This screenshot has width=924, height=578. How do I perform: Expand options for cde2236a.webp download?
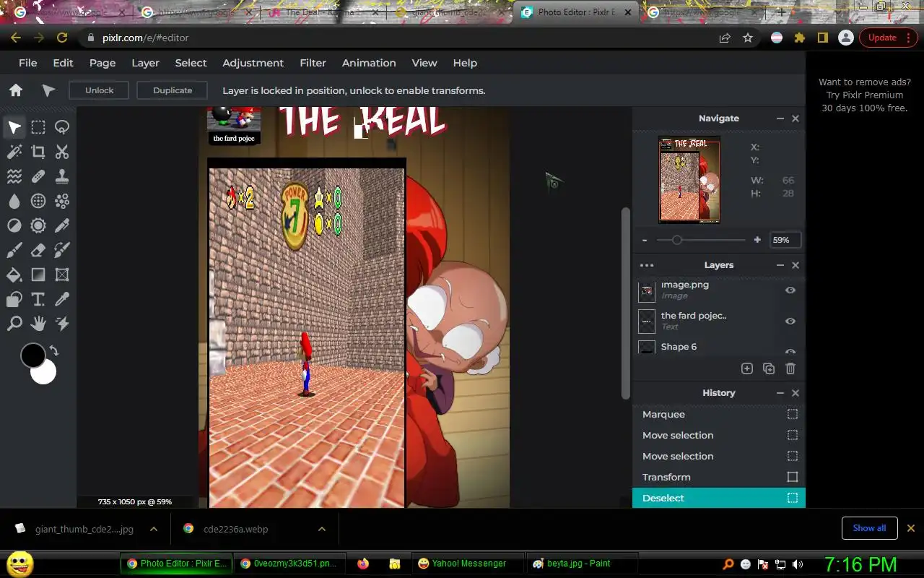pyautogui.click(x=322, y=529)
